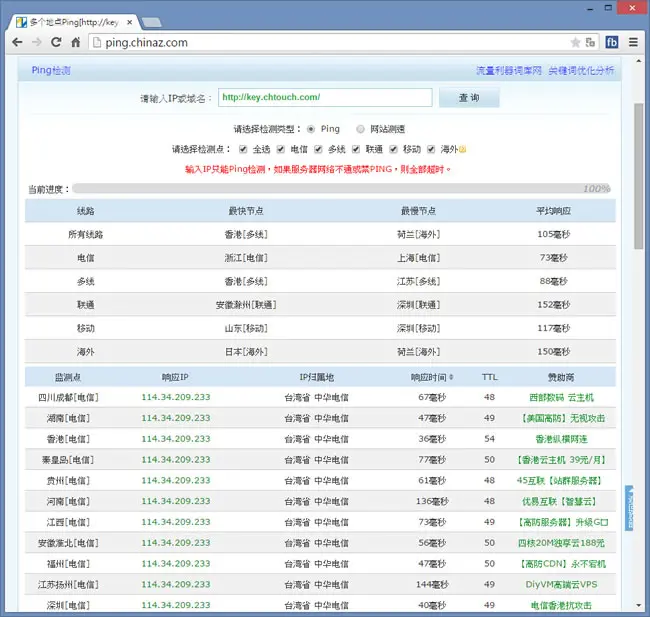Go to the browser home page icon
Screen dimensions: 650x617
pyautogui.click(x=75, y=42)
